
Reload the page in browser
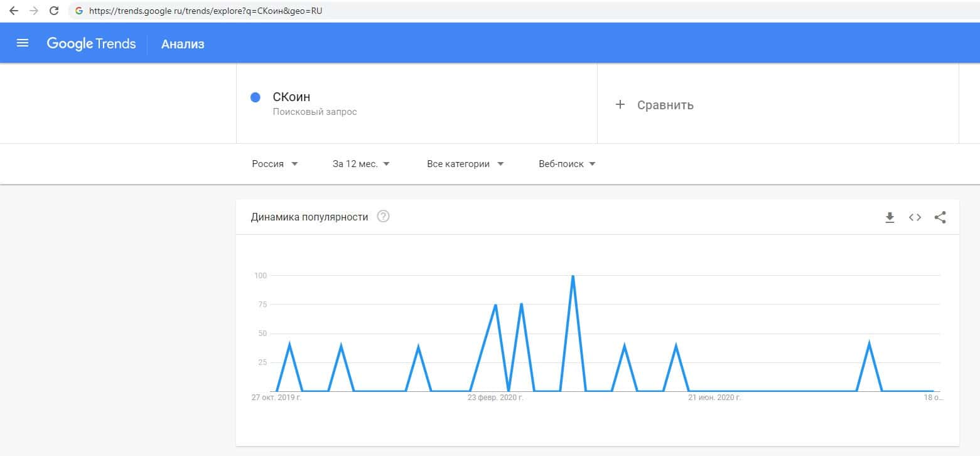coord(54,11)
